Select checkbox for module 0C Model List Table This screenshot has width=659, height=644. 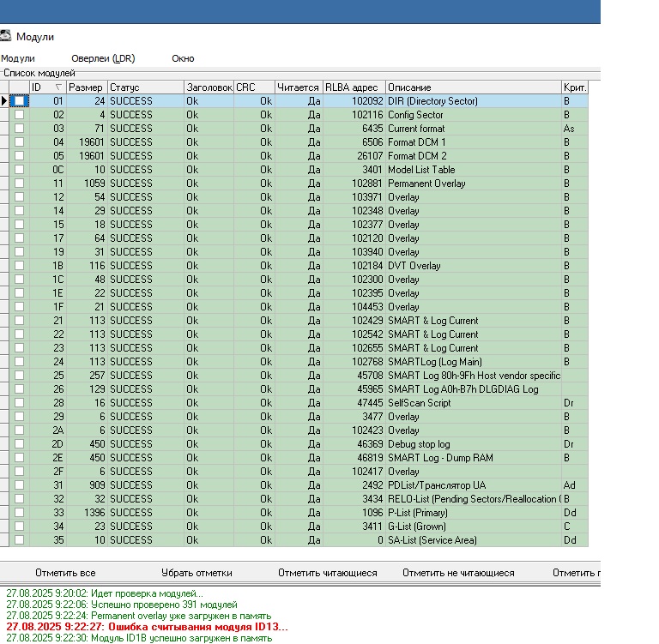20,170
